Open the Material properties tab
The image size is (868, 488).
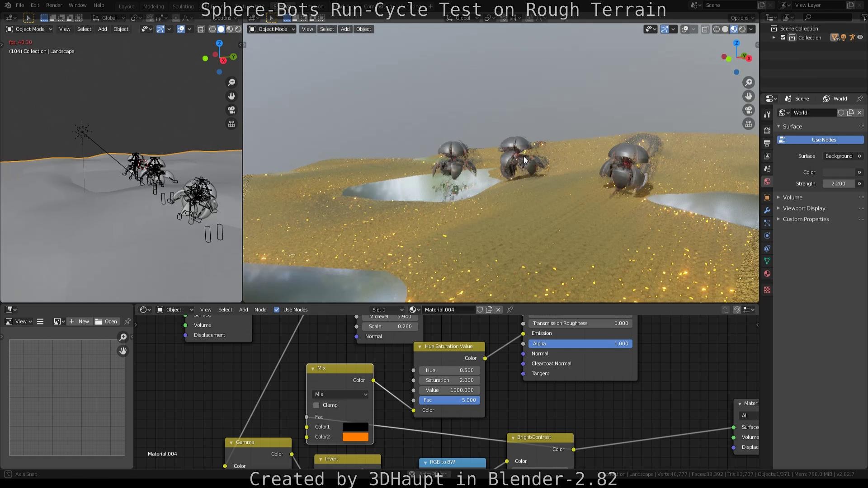[x=767, y=273]
